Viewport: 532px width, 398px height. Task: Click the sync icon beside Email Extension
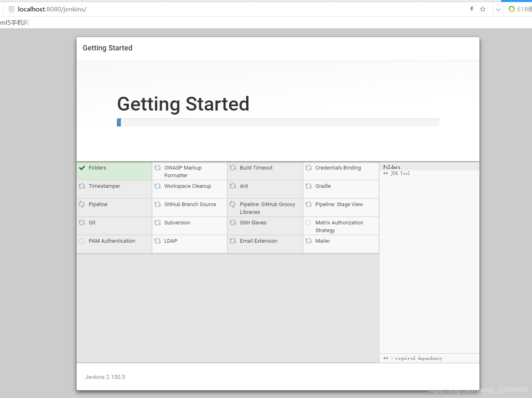[x=233, y=241]
